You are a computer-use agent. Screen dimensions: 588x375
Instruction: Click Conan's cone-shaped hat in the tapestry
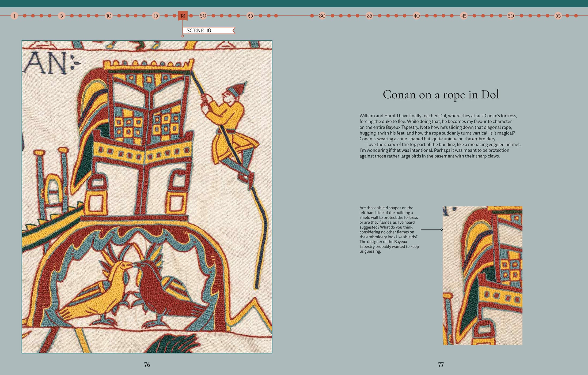pos(237,89)
